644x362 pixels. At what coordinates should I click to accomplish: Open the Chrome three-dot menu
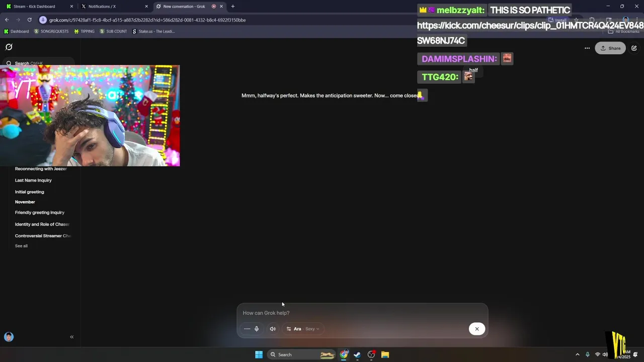coord(637,20)
